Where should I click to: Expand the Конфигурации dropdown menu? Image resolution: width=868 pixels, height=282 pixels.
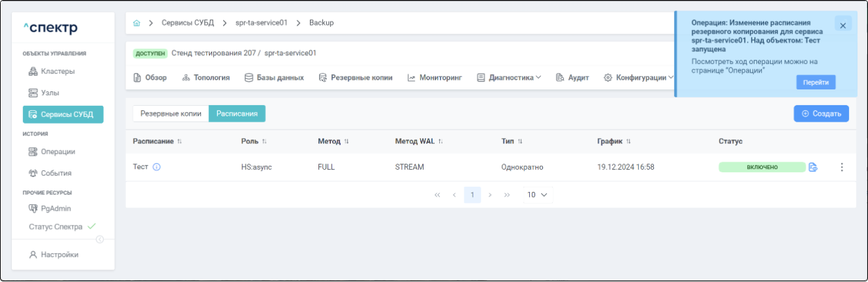(639, 78)
